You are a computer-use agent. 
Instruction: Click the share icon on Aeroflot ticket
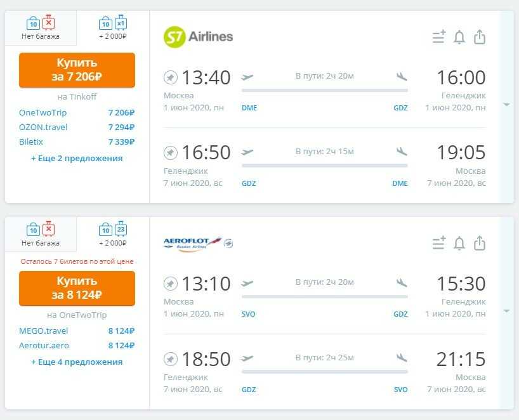(x=480, y=243)
